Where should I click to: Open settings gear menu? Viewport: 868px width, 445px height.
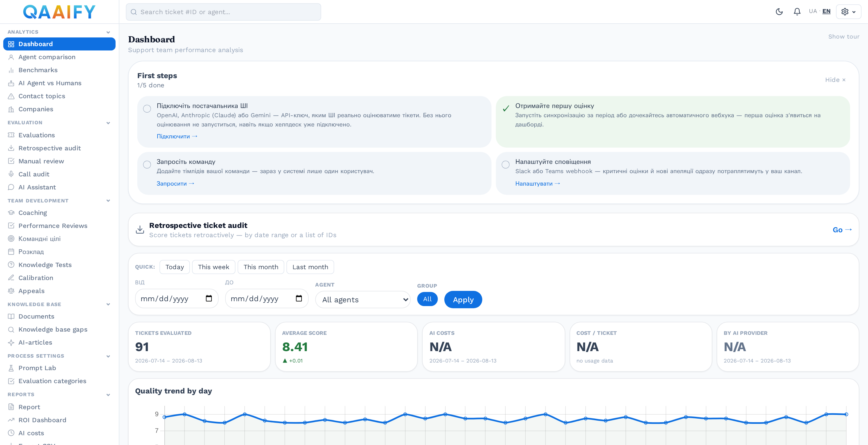tap(848, 12)
